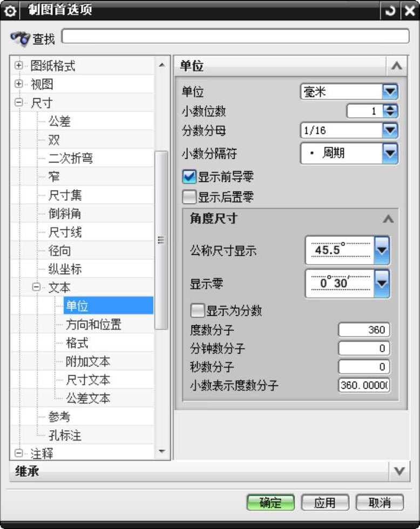Close the 制图首选项 dialog
420x529 pixels.
[410, 11]
